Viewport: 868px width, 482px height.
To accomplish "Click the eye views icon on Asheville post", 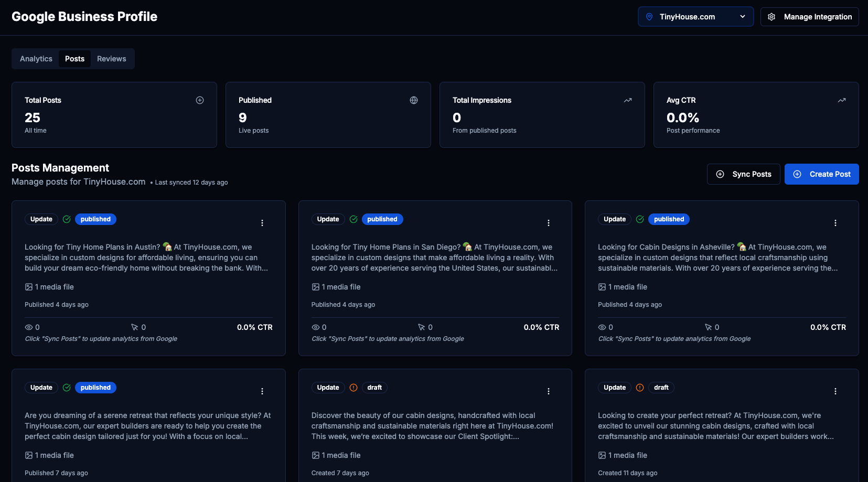I will tap(602, 327).
